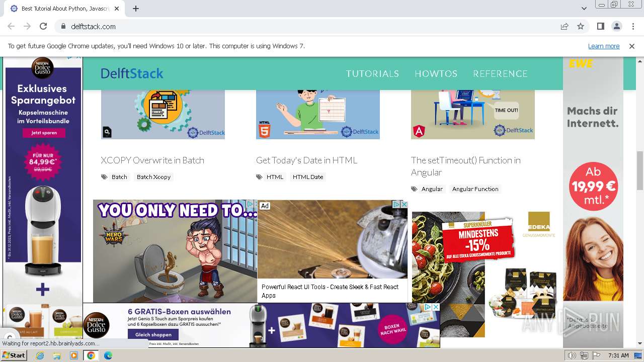Open the setTimeout Angular article thumbnail
644x362 pixels.
point(473,115)
